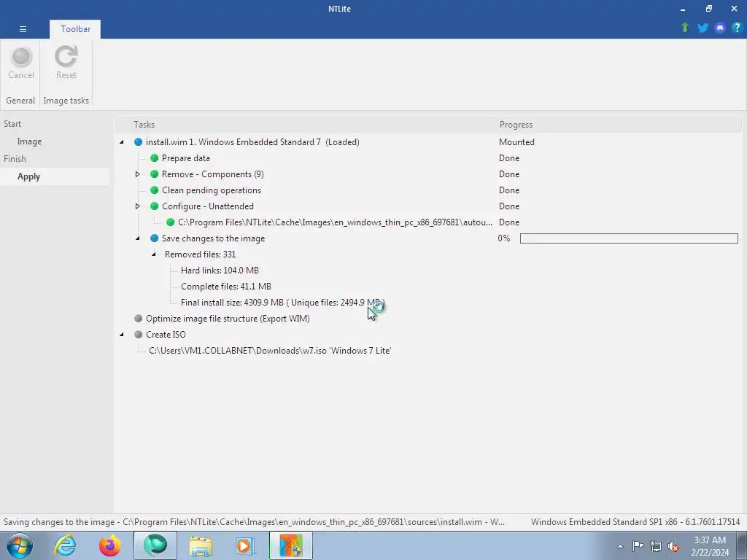Click the Progress column header
The image size is (747, 560).
(516, 124)
